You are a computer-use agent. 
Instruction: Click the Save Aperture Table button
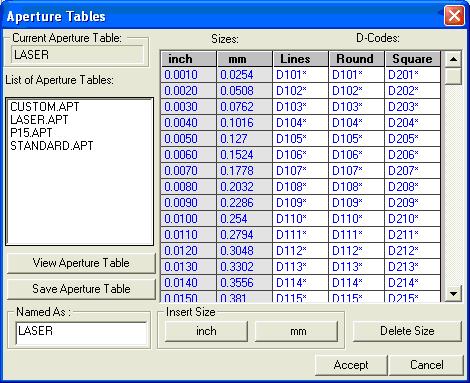pyautogui.click(x=81, y=289)
